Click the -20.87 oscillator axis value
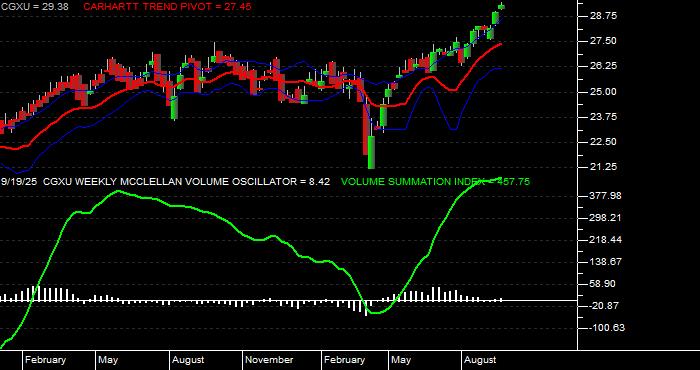 click(x=604, y=306)
